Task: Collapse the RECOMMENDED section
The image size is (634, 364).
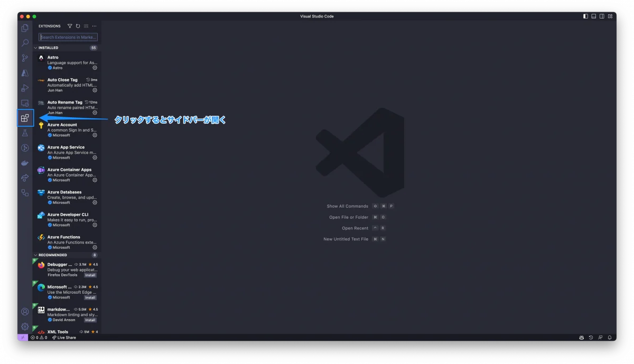Action: tap(67, 255)
